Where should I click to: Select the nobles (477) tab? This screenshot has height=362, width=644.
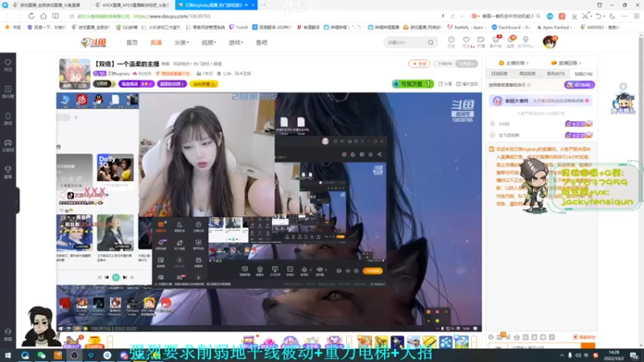tap(555, 73)
